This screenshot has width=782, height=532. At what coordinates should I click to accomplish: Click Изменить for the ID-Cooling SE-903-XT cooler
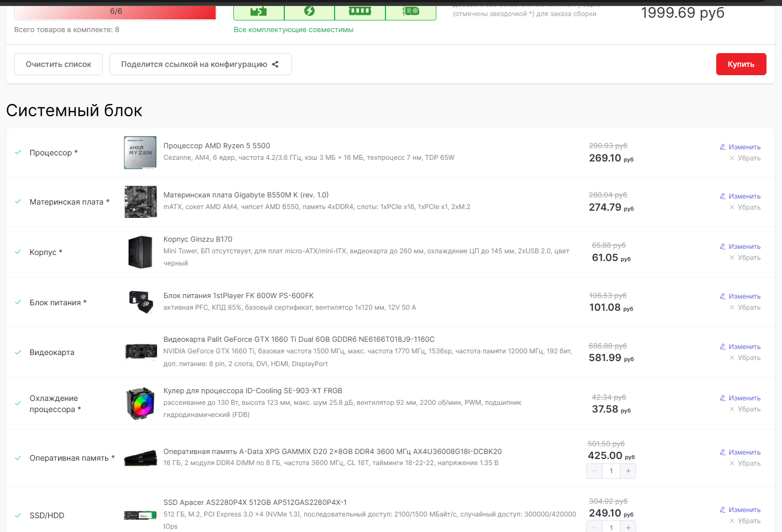(740, 398)
